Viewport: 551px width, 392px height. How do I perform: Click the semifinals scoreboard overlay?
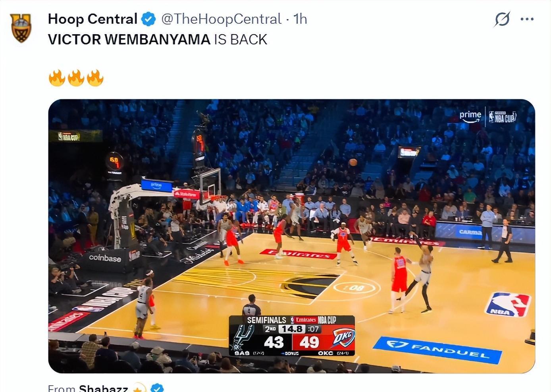pyautogui.click(x=292, y=336)
